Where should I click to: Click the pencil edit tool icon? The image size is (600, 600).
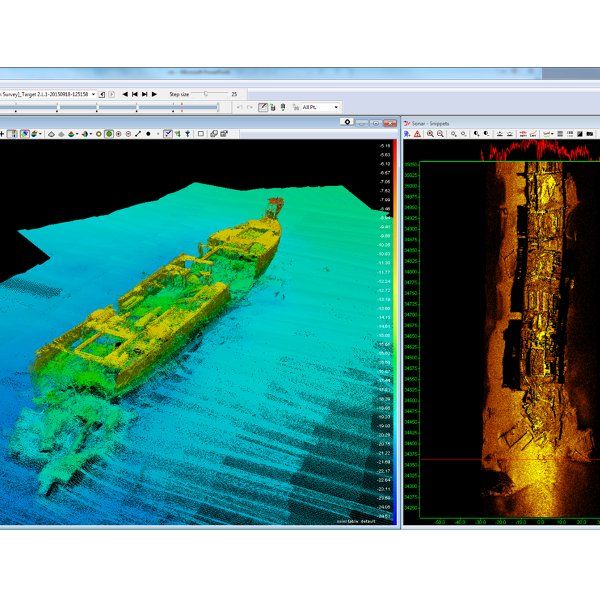(x=263, y=107)
